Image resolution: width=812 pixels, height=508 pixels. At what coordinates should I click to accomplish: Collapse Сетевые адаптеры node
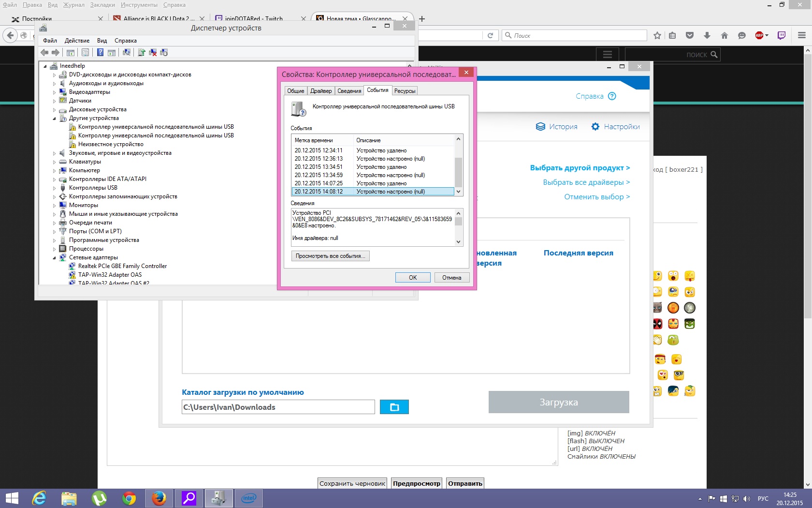54,257
